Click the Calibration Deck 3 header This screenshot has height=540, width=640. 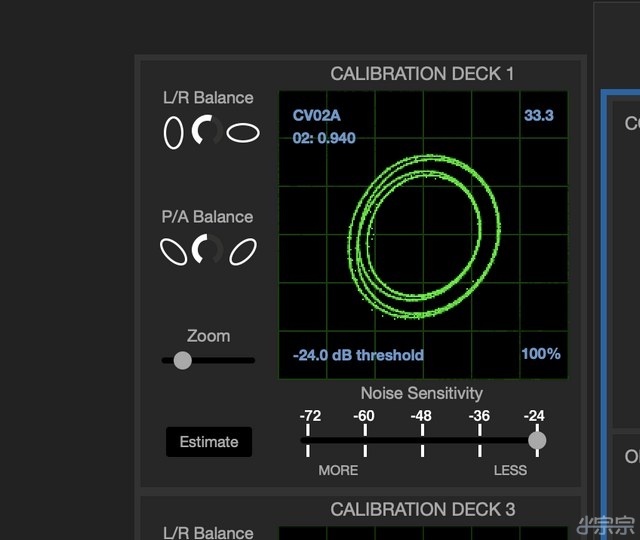tap(422, 510)
